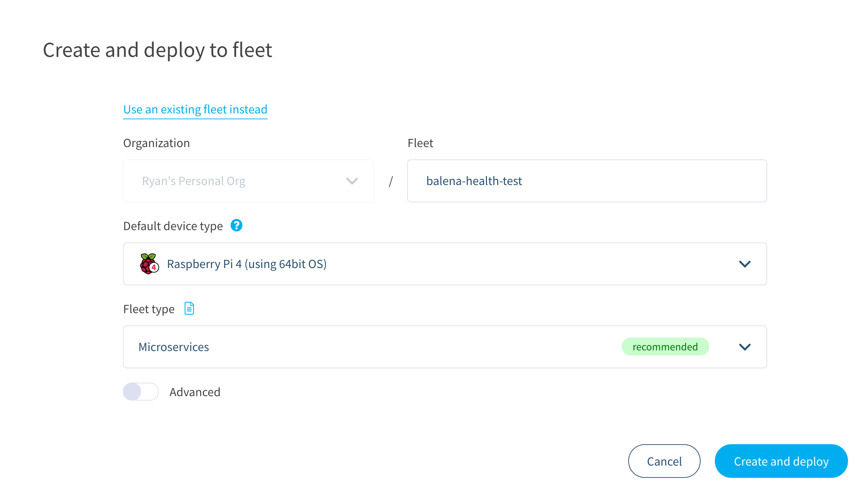Click the Raspberry Pi logo icon

tap(149, 264)
